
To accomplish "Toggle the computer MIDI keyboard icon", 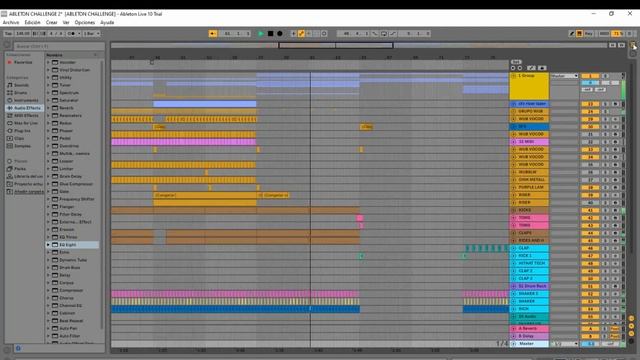I will (x=580, y=33).
